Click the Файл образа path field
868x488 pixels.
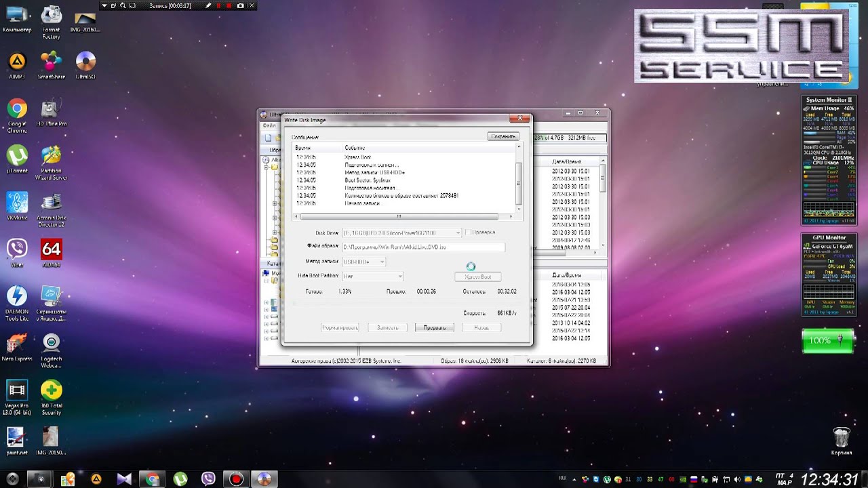(x=423, y=247)
